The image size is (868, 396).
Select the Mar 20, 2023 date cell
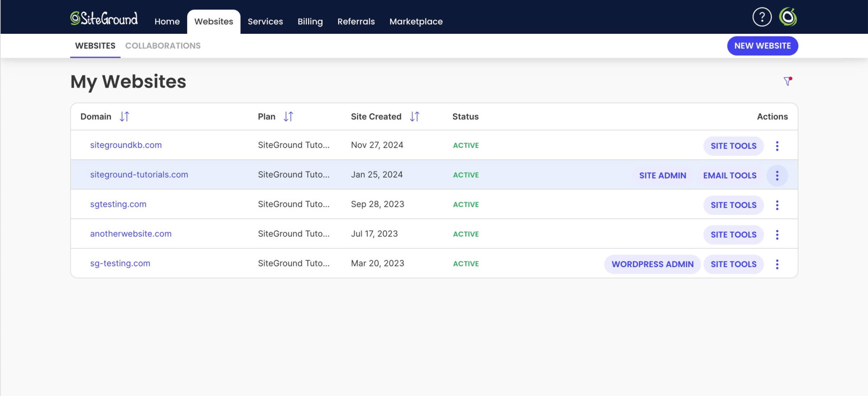coord(378,263)
